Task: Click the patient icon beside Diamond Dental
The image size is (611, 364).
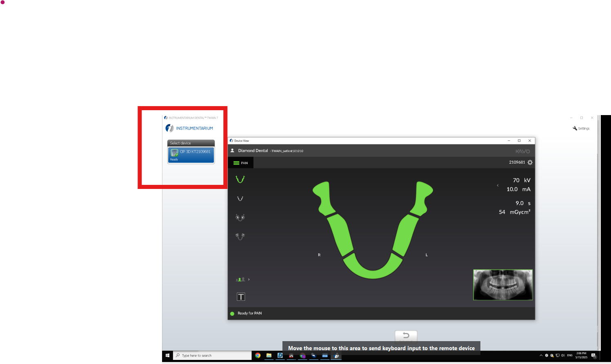Action: (232, 151)
